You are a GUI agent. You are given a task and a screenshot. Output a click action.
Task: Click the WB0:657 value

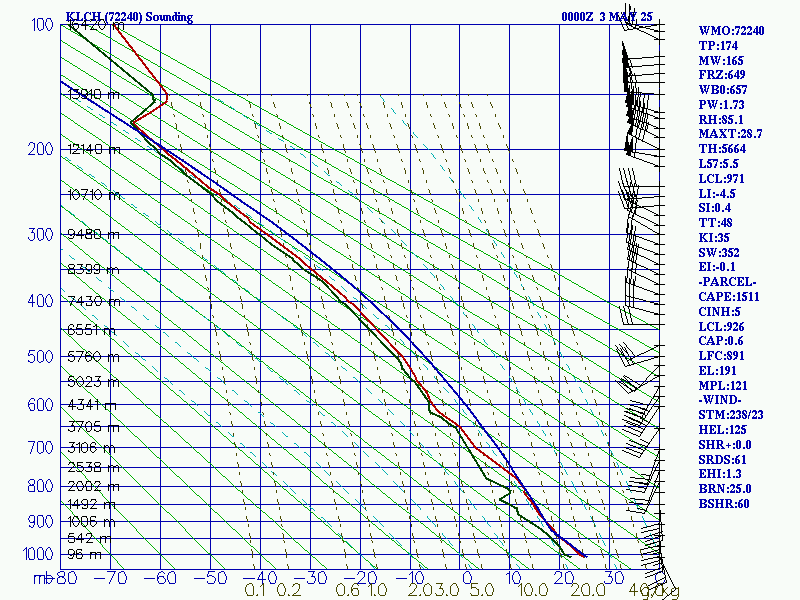(723, 90)
